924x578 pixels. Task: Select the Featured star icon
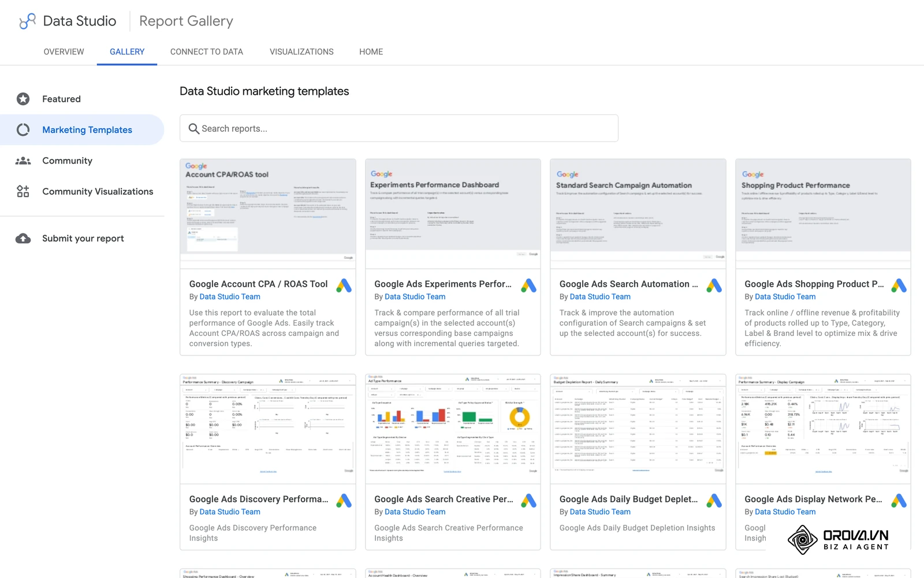click(x=23, y=99)
